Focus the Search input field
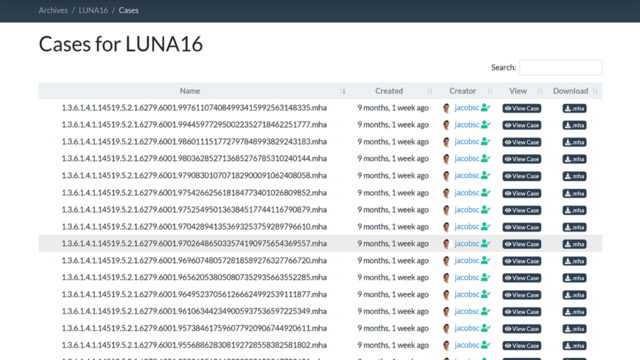The height and width of the screenshot is (360, 640). pyautogui.click(x=560, y=67)
